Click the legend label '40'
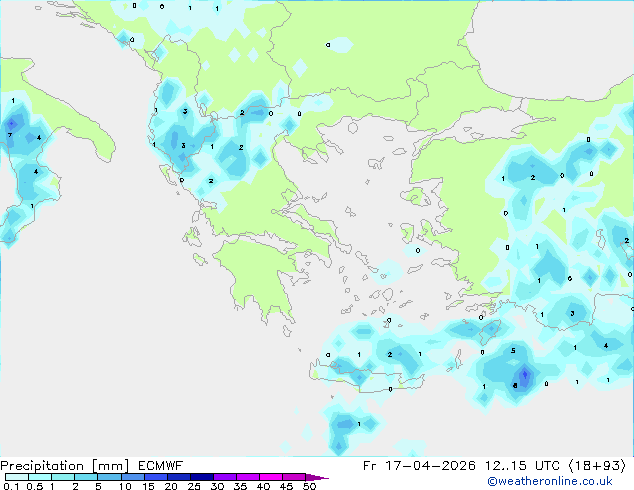Image resolution: width=634 pixels, height=490 pixels. point(264,486)
